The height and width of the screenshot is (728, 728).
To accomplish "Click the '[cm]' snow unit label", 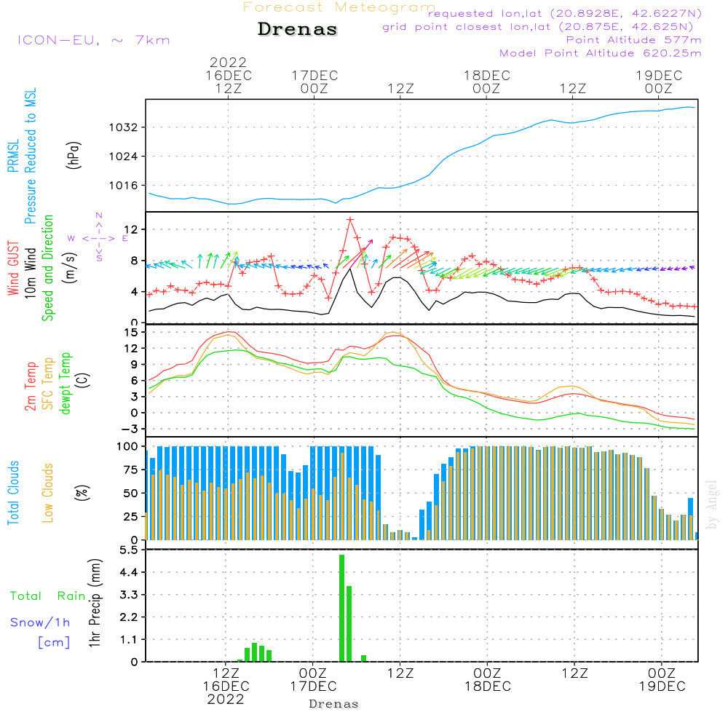I will point(54,643).
